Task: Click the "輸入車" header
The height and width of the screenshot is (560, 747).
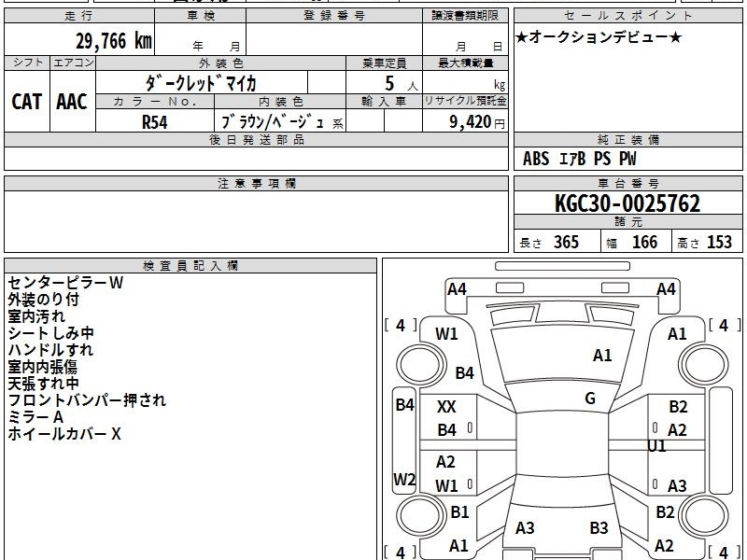Action: (x=385, y=102)
